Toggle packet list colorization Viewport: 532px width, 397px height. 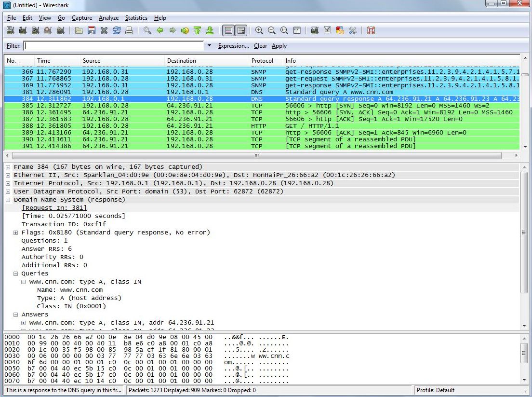click(228, 30)
